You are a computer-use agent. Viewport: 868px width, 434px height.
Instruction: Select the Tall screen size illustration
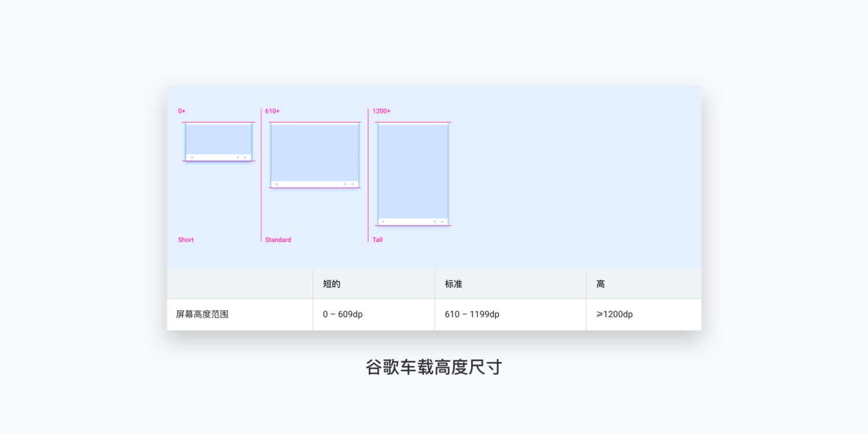[x=413, y=174]
